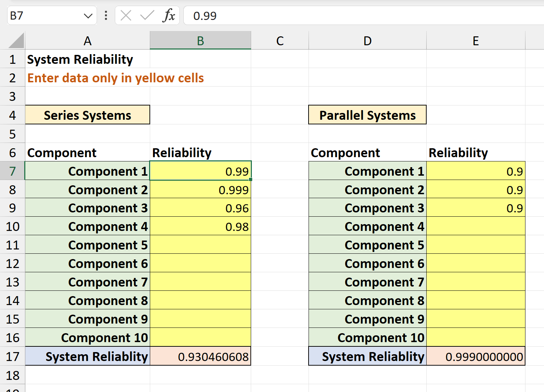544x392 pixels.
Task: Click the formula bar showing 0.99
Action: tap(364, 16)
